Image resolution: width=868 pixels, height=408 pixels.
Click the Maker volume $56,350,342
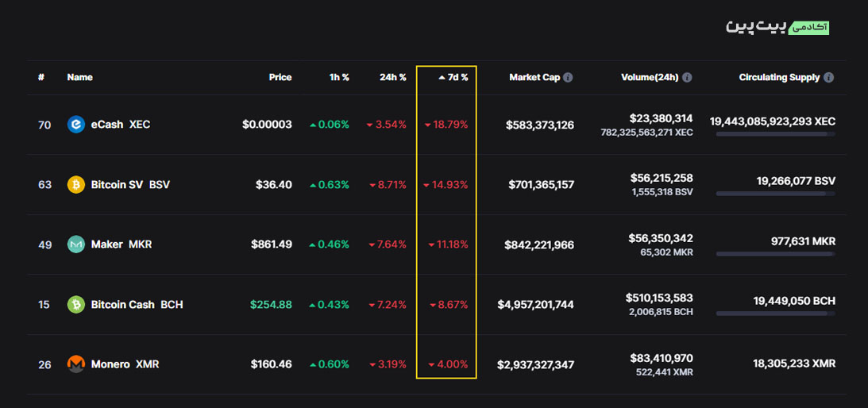point(661,238)
